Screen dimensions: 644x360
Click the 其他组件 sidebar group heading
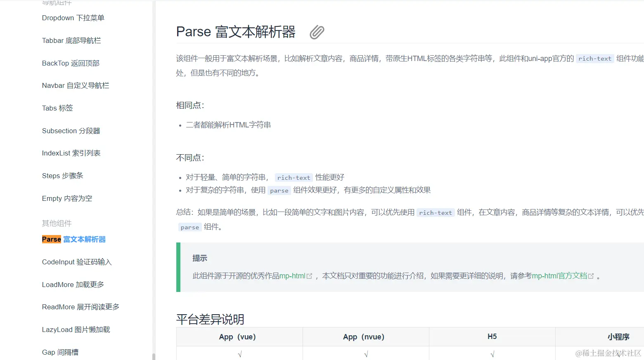(57, 223)
